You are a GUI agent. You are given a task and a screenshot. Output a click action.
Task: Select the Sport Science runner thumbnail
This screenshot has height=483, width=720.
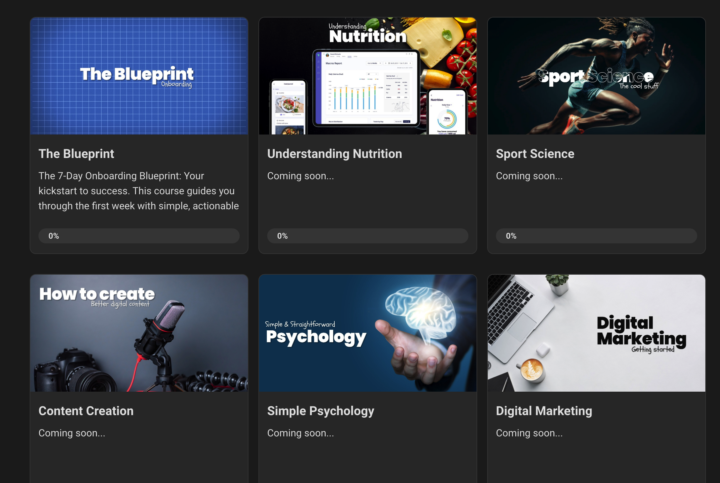point(596,76)
